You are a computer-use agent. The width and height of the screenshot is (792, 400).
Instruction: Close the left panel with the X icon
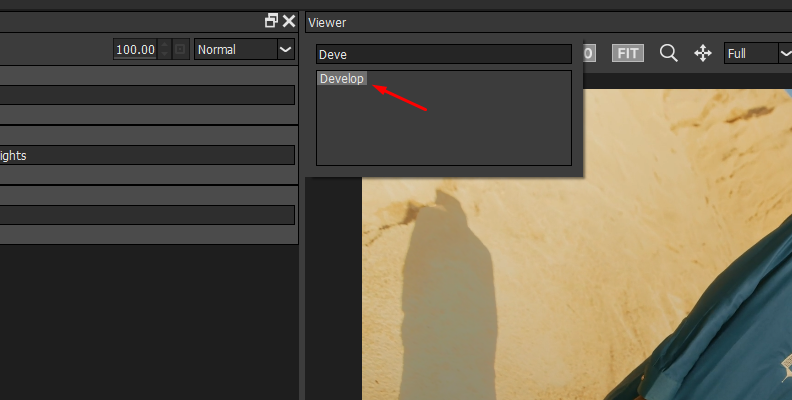click(x=289, y=21)
